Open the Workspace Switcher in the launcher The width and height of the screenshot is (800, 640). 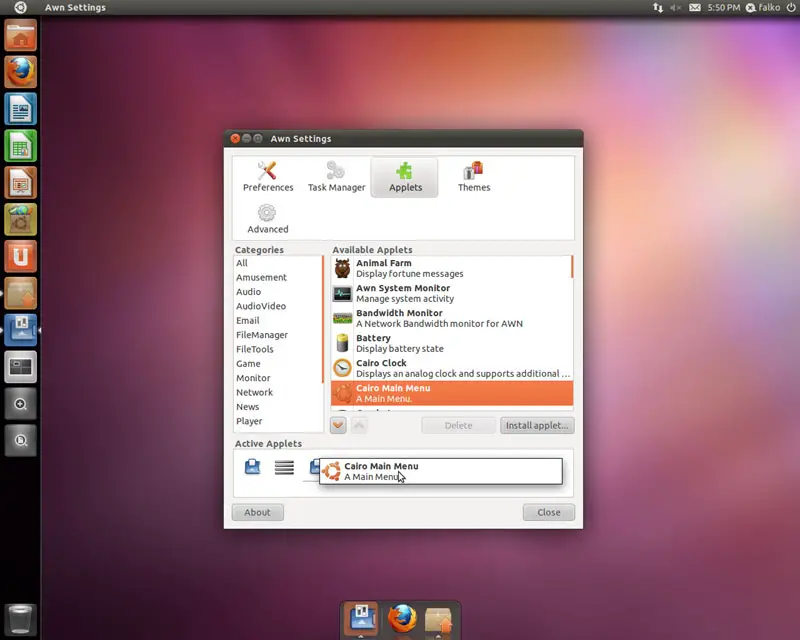(20, 367)
